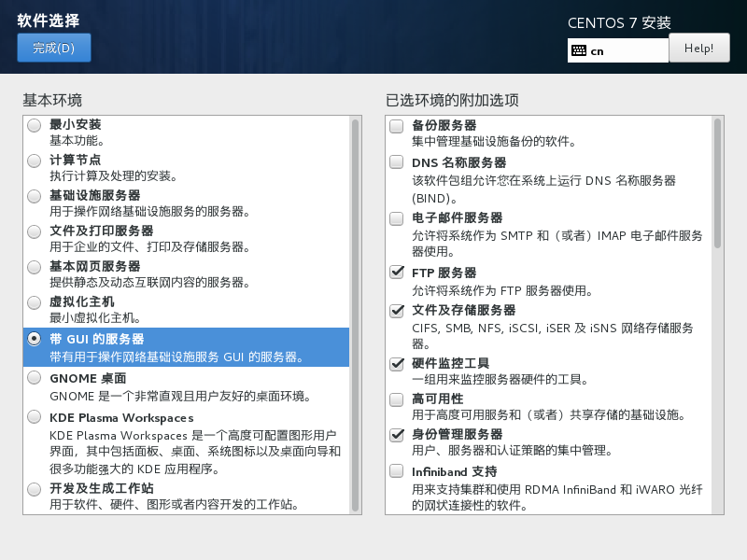Uncheck the 文件及存储服务器 checkbox

(396, 311)
